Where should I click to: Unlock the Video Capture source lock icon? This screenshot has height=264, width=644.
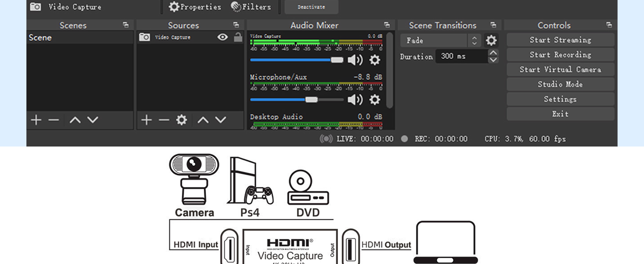pyautogui.click(x=237, y=37)
